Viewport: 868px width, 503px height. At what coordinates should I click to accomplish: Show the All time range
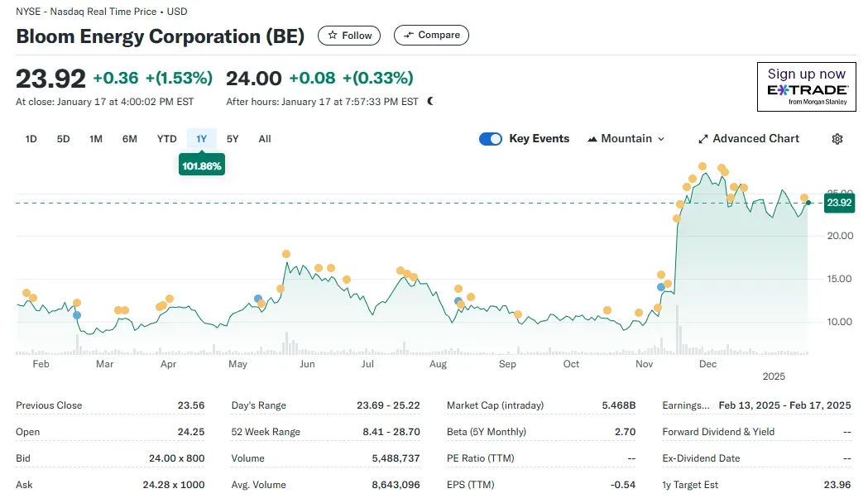click(x=265, y=139)
